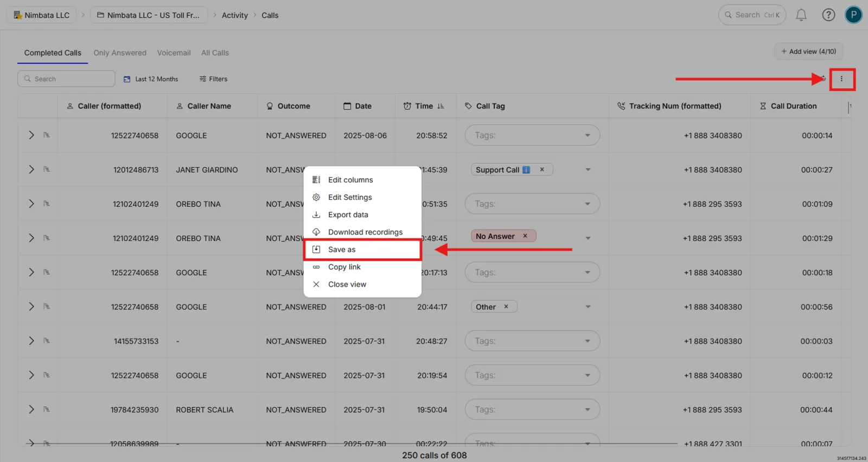Switch to the Voicemail tab
This screenshot has height=462, width=868.
pyautogui.click(x=174, y=53)
